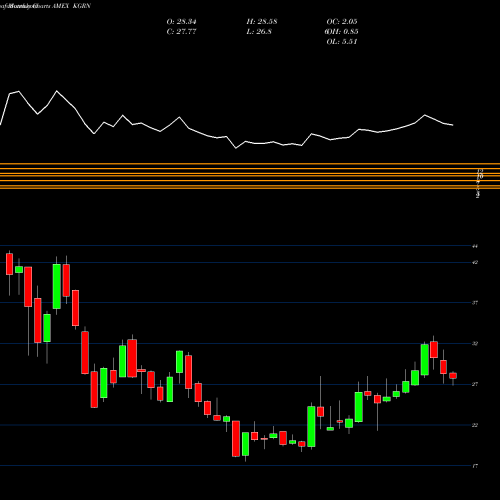The image size is (500, 500).
Task: Click the 22 price axis label
Action: pyautogui.click(x=475, y=425)
